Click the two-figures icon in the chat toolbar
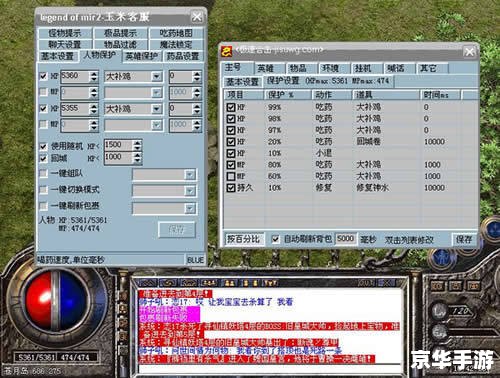Screen dimensions: 500x378 [229, 283]
